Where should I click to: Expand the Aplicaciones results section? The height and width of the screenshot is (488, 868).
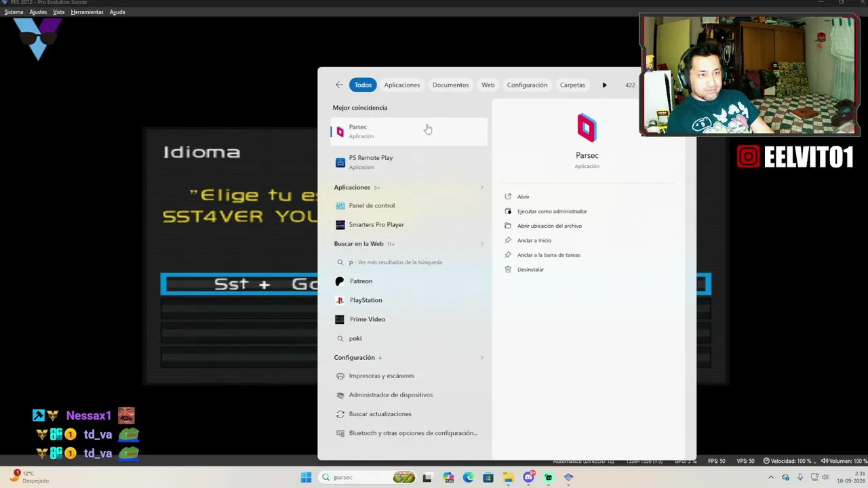click(482, 187)
